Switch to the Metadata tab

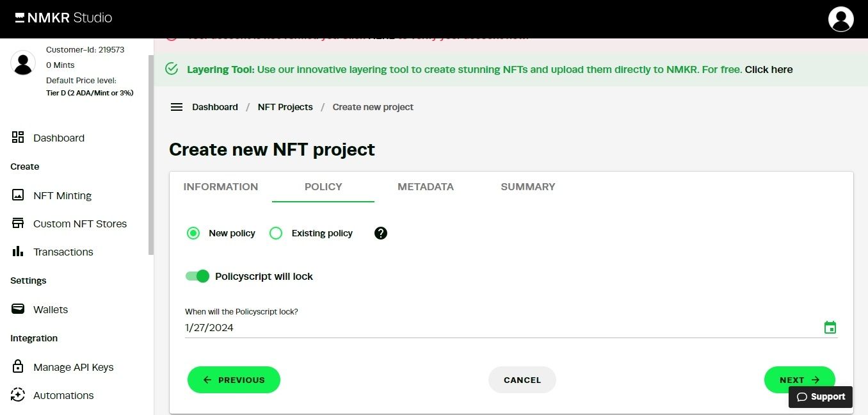click(426, 187)
